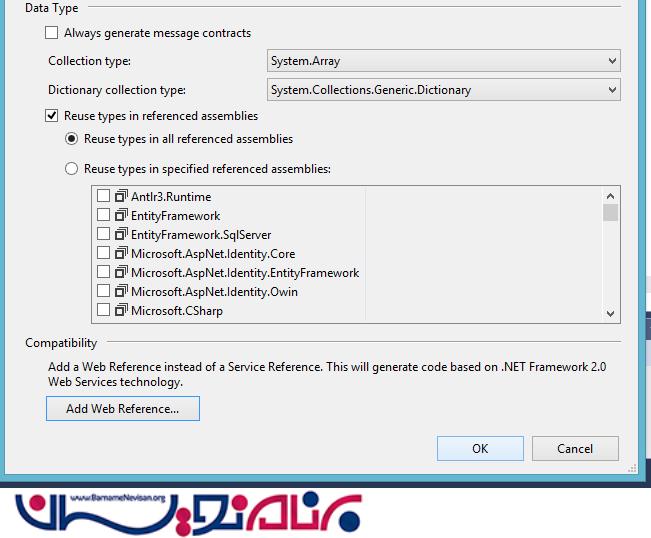The height and width of the screenshot is (538, 651).
Task: Select Reuse types in all referenced assemblies
Action: [x=71, y=139]
